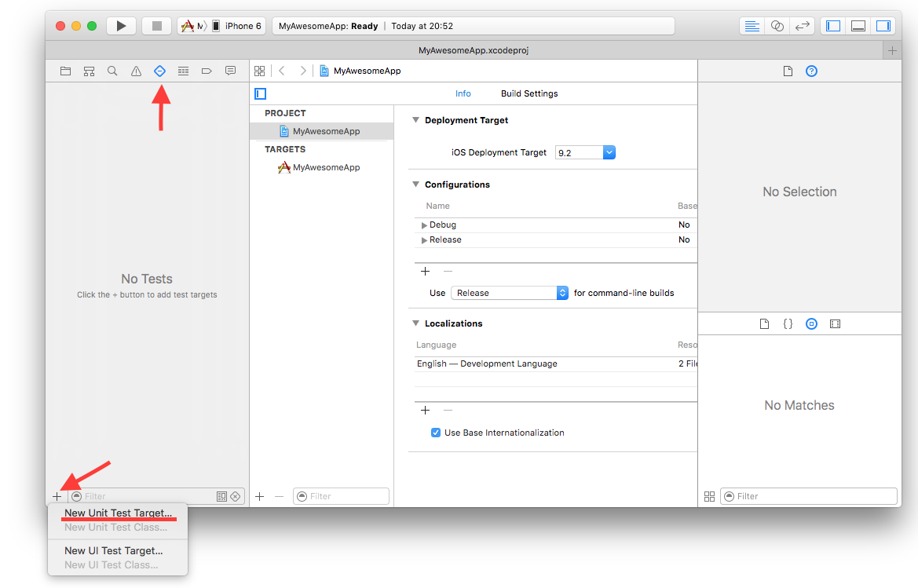The width and height of the screenshot is (918, 588).
Task: Open the Debug navigator
Action: click(x=183, y=71)
